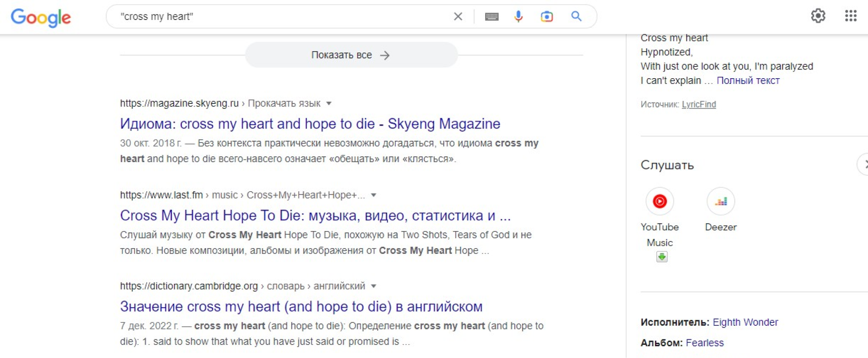The width and height of the screenshot is (868, 358).
Task: Search by image with the camera icon
Action: (x=547, y=17)
